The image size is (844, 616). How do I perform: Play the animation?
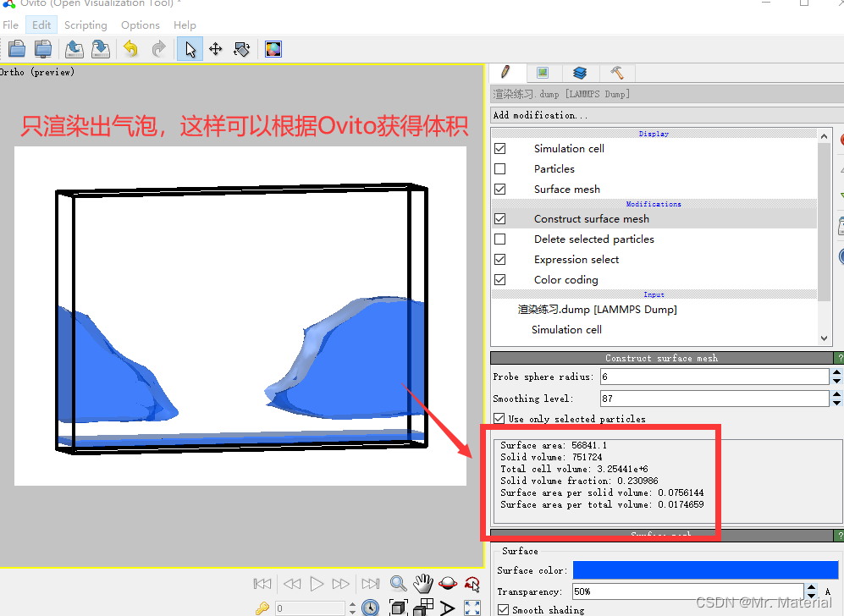[317, 584]
